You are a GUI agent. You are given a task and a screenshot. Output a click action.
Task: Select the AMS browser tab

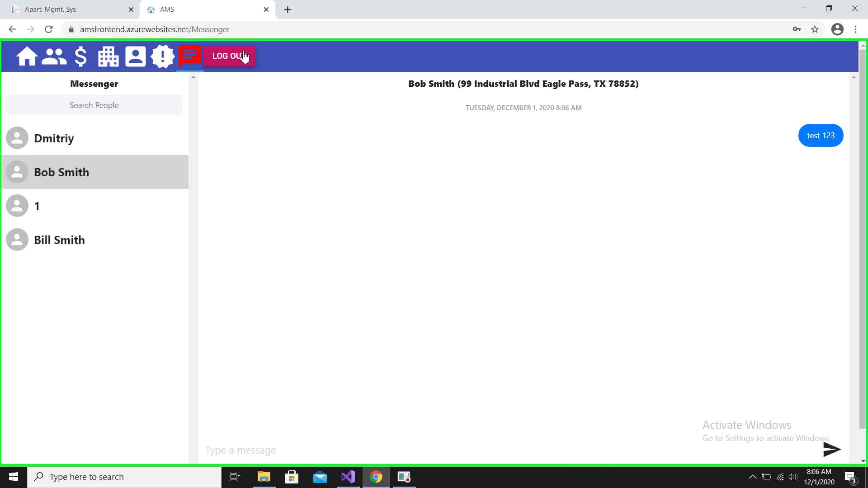pyautogui.click(x=208, y=9)
